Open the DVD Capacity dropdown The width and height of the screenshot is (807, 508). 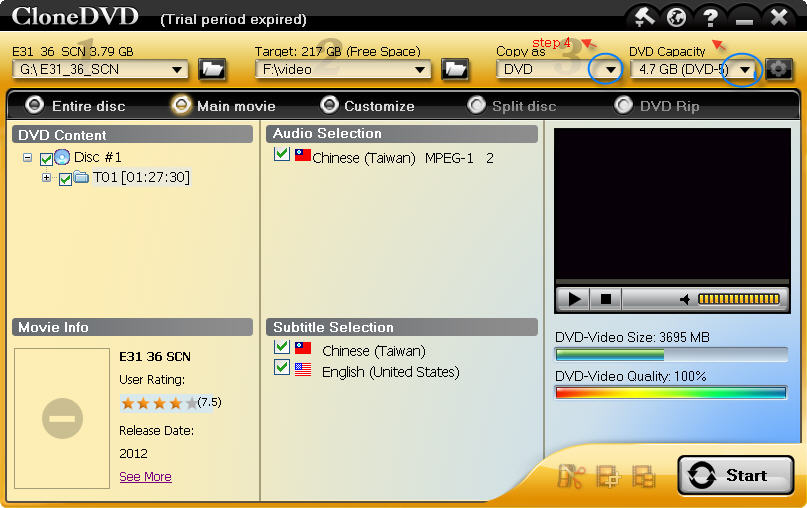click(x=745, y=69)
